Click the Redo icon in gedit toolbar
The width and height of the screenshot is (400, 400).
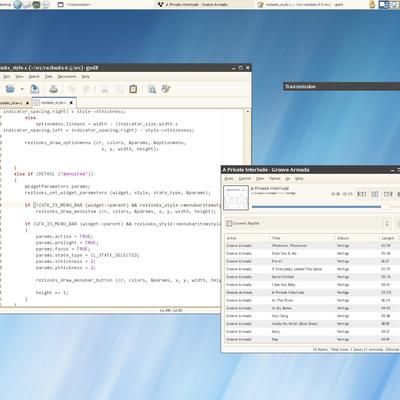pos(87,89)
